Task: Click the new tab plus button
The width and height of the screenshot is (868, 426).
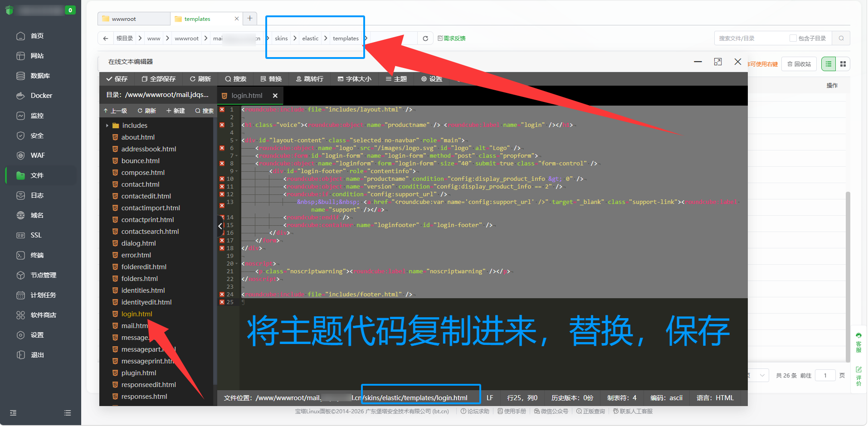Action: [x=249, y=19]
